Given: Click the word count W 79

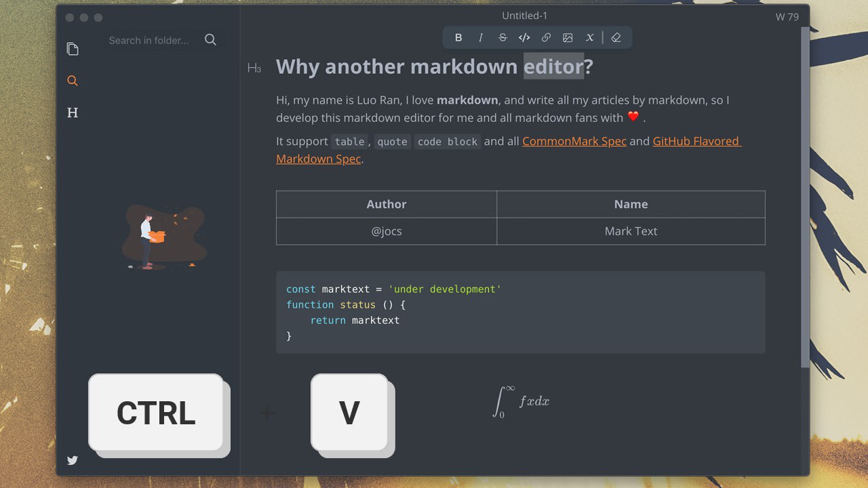Looking at the screenshot, I should [x=787, y=17].
